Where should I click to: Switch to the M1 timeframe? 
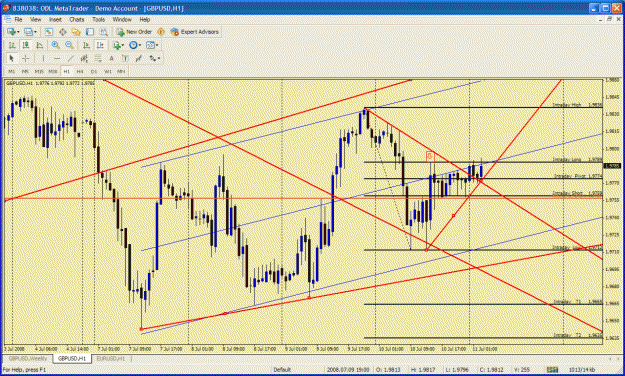12,71
